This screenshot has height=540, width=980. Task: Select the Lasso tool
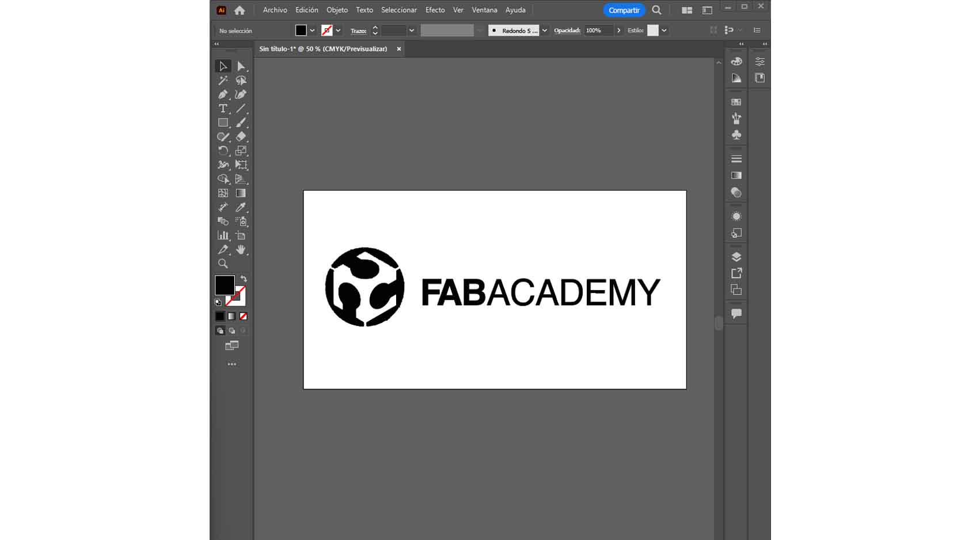(241, 81)
